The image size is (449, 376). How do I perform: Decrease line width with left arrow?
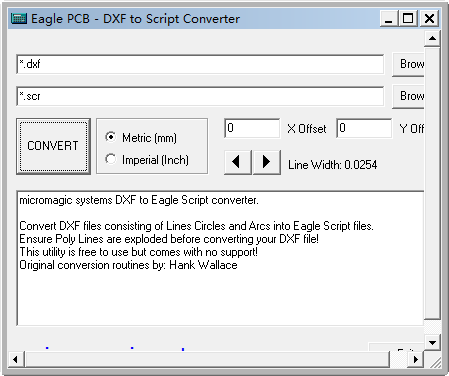[237, 162]
